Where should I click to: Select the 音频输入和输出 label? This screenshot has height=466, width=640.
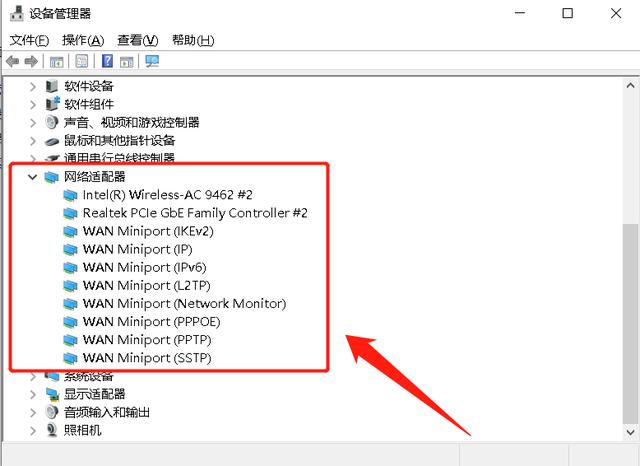tap(107, 412)
